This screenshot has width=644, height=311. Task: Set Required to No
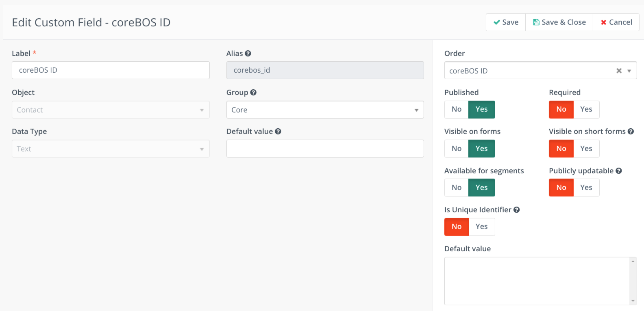561,109
